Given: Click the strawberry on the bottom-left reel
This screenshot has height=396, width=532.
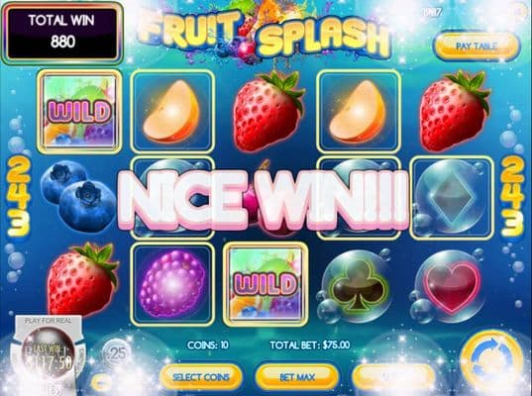Looking at the screenshot, I should pyautogui.click(x=81, y=279).
